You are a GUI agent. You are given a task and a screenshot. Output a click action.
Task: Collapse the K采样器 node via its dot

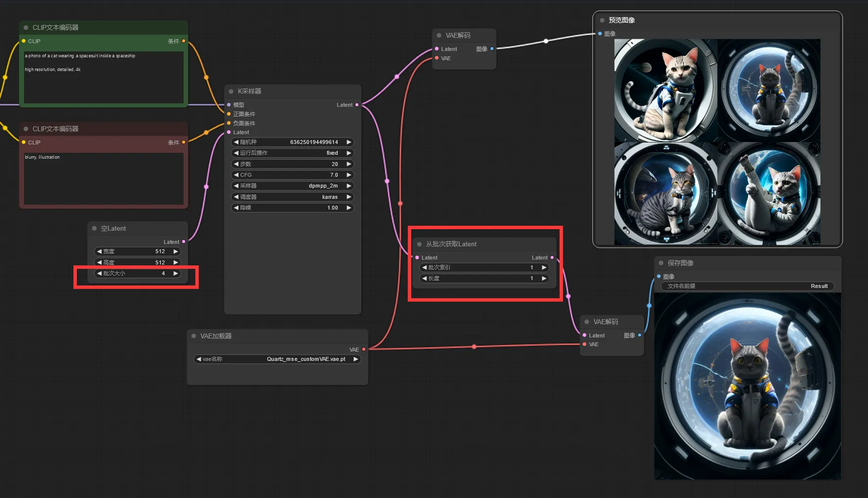tap(231, 92)
